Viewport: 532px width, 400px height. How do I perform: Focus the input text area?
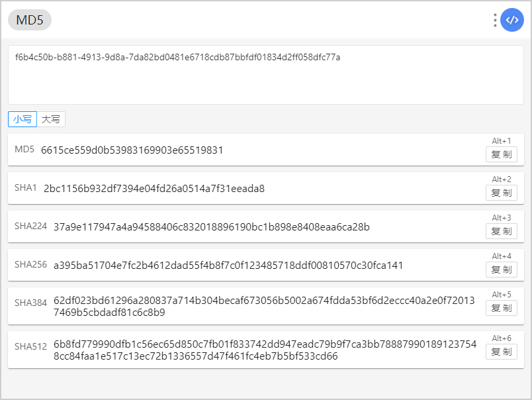pyautogui.click(x=266, y=75)
